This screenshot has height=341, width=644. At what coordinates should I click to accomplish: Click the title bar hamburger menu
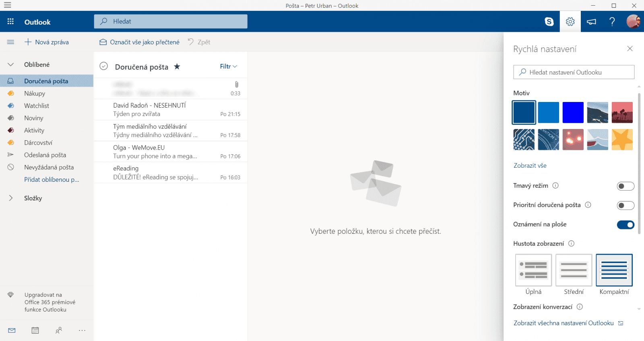pos(7,5)
